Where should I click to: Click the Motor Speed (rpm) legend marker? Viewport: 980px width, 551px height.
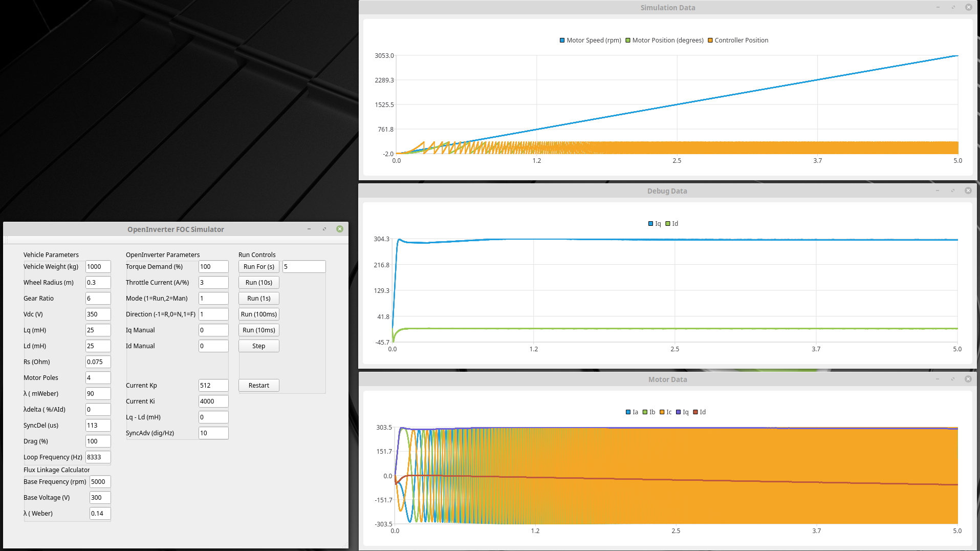(x=562, y=40)
